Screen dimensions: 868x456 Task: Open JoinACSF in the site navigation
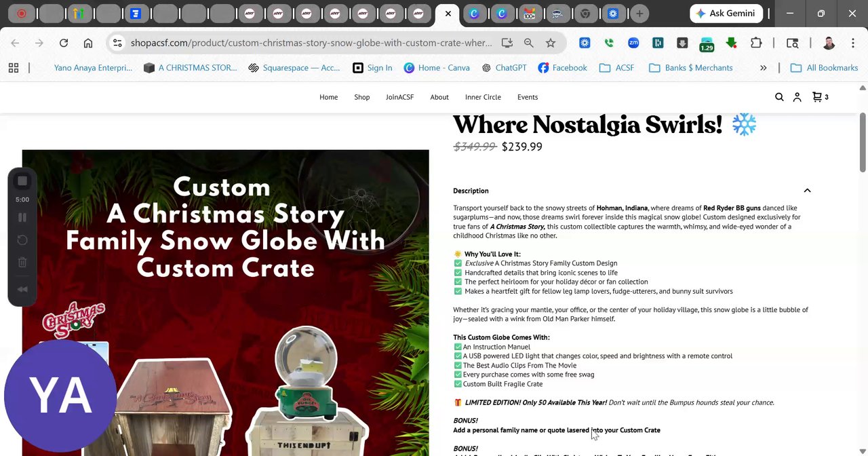399,97
